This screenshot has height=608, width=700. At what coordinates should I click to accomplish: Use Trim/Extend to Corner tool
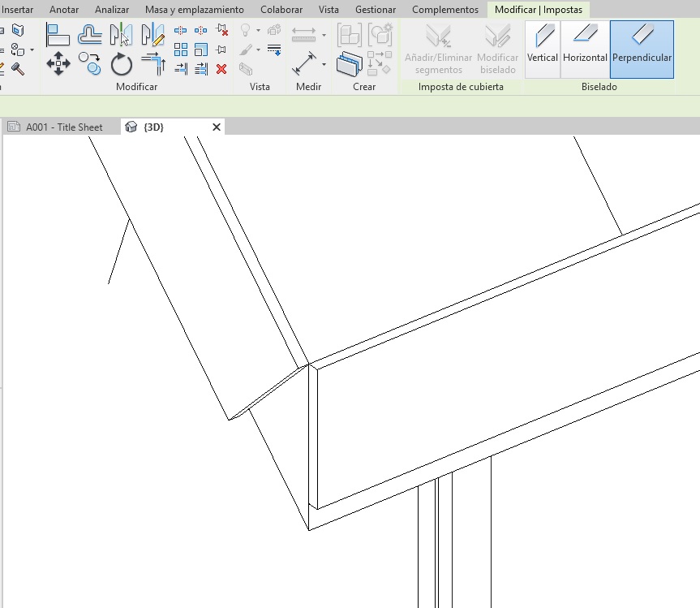click(152, 63)
